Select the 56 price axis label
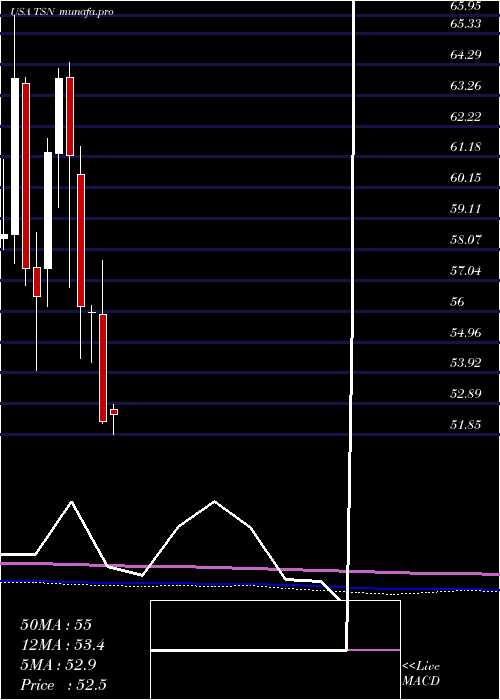Screen dimensions: 500x700 [458, 302]
